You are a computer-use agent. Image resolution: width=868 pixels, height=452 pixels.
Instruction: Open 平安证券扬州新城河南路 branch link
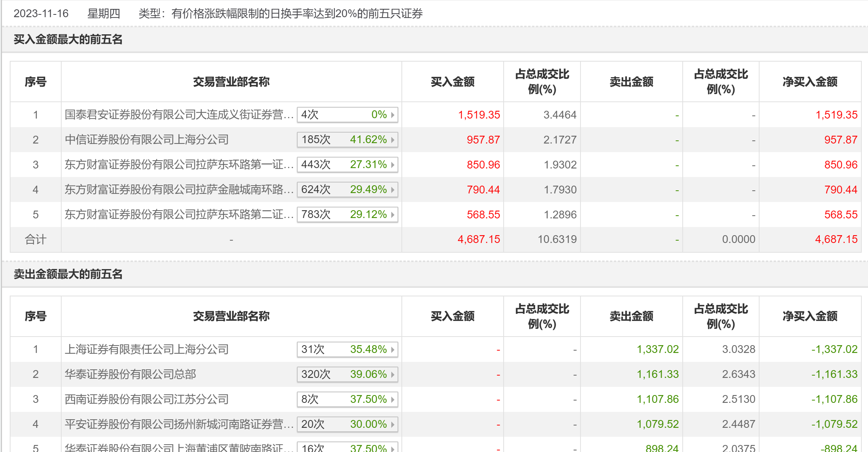pos(179,424)
